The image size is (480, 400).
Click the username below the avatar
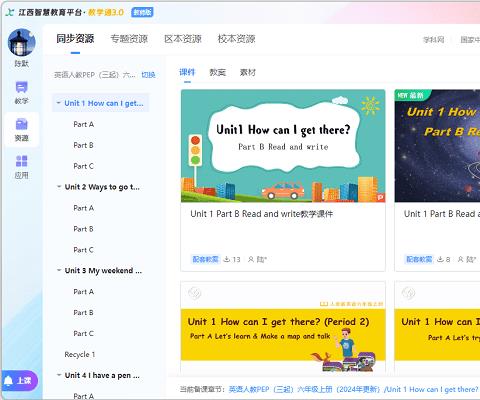[22, 63]
